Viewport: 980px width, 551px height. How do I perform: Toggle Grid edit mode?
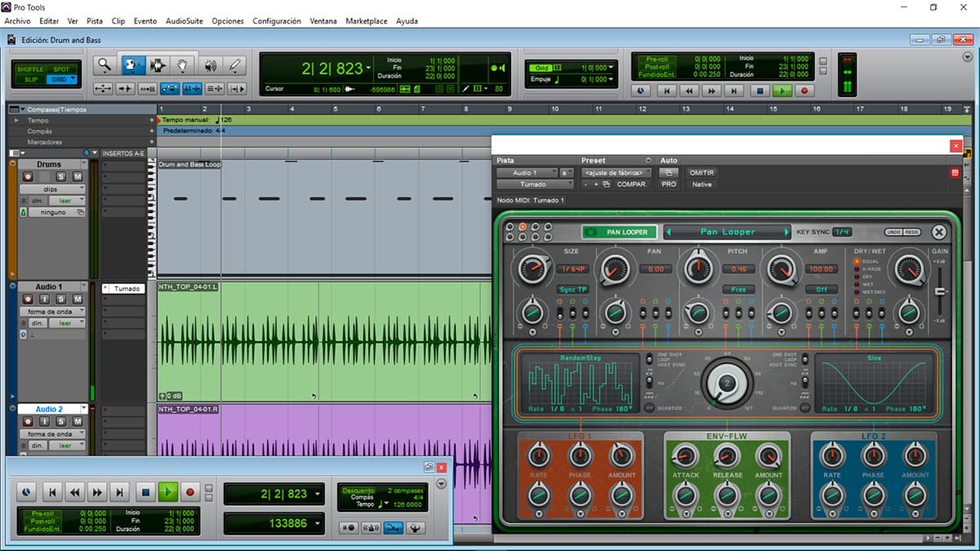click(62, 79)
